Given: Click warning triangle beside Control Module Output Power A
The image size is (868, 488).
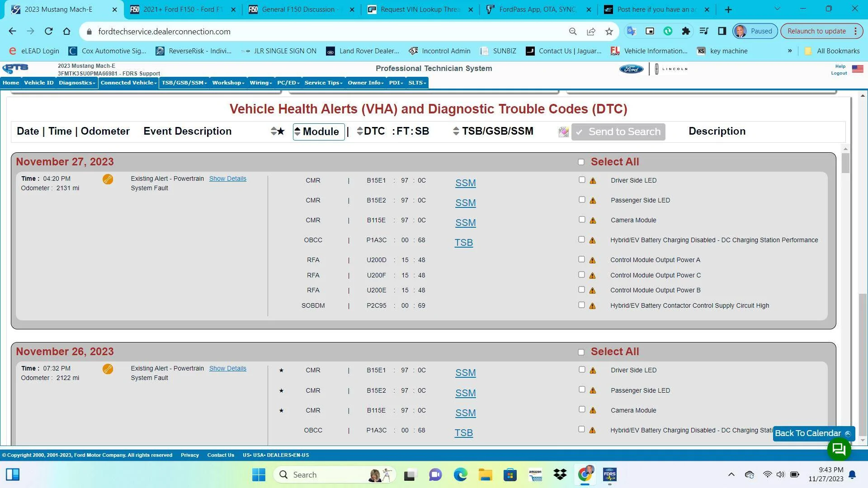Looking at the screenshot, I should tap(592, 260).
